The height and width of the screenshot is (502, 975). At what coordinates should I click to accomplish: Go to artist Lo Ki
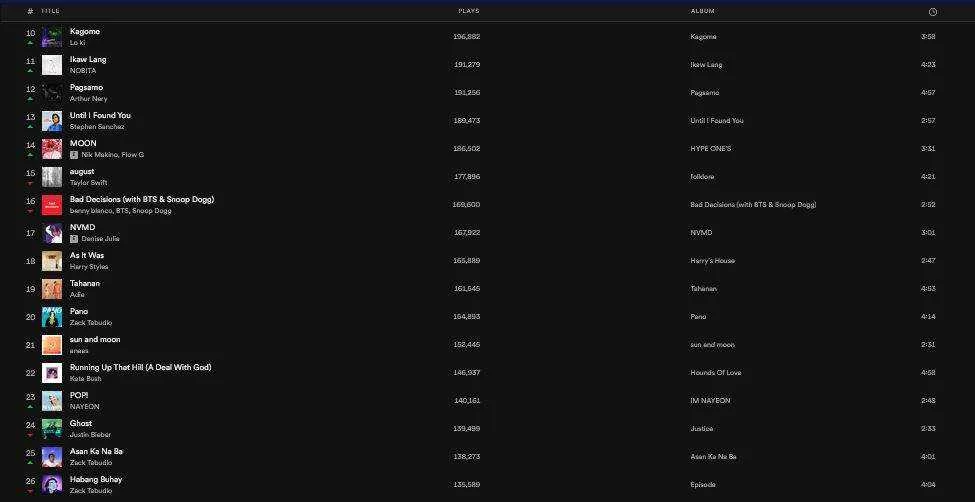pyautogui.click(x=78, y=43)
